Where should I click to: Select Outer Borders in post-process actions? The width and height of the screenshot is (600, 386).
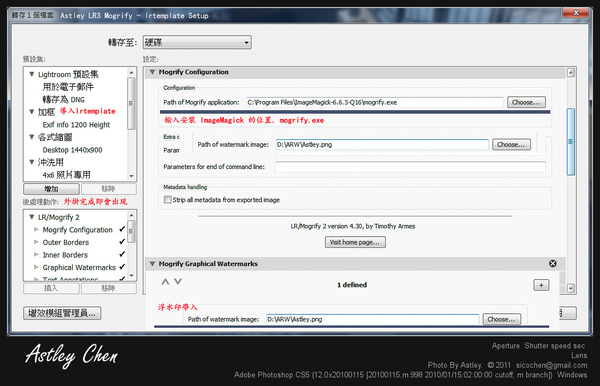pyautogui.click(x=66, y=243)
